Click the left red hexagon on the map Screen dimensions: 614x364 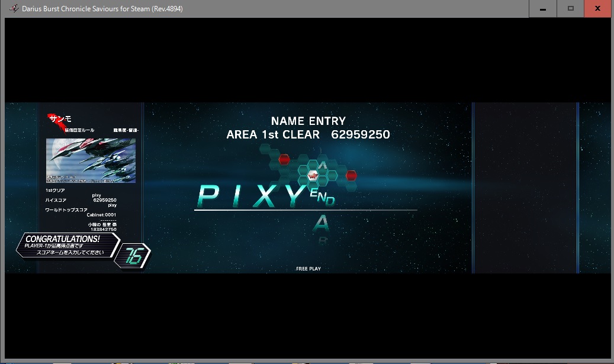click(284, 159)
